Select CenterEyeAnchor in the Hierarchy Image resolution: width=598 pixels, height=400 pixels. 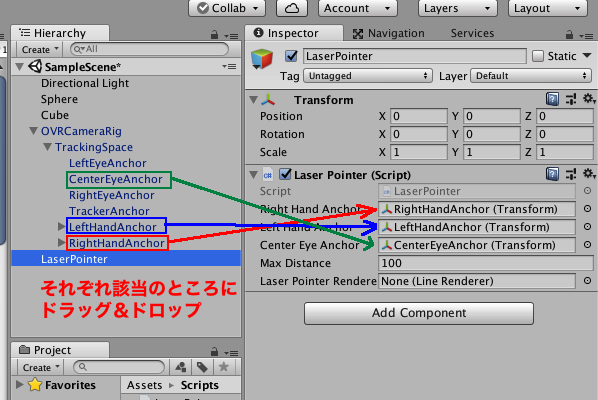click(116, 179)
